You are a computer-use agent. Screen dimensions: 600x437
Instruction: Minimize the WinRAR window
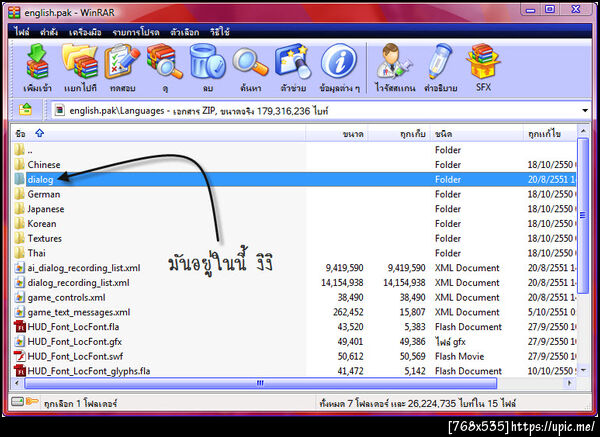tap(530, 10)
